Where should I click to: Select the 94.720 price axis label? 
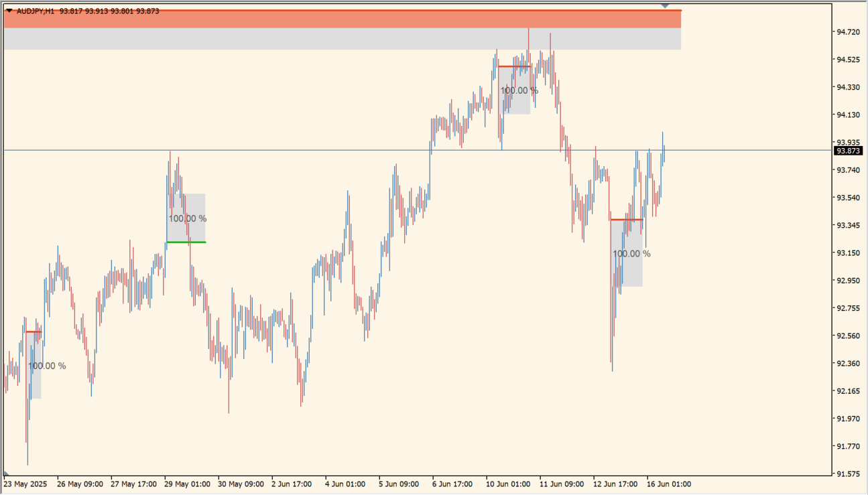(848, 32)
